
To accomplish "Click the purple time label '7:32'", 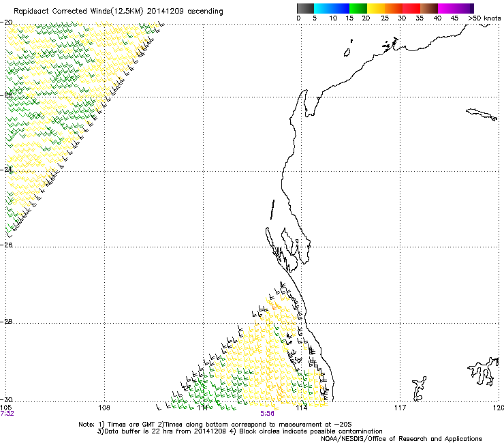I will click(x=7, y=414).
